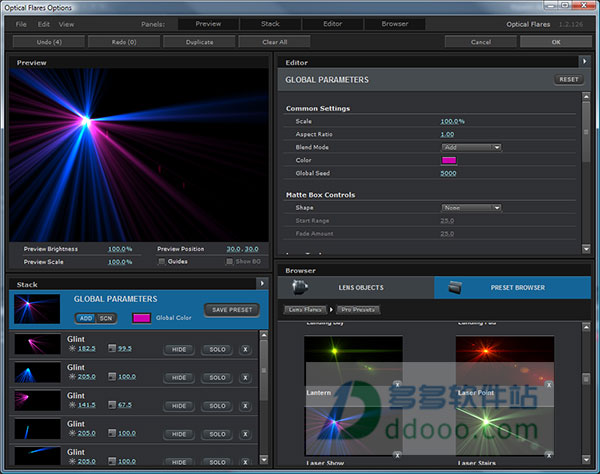Select the Laser Point preset thumbnail
The height and width of the screenshot is (474, 600).
point(505,362)
